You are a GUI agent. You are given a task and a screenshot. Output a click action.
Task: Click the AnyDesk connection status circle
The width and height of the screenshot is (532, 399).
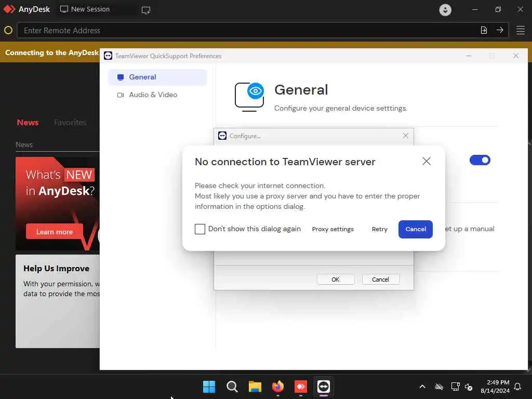(x=8, y=31)
